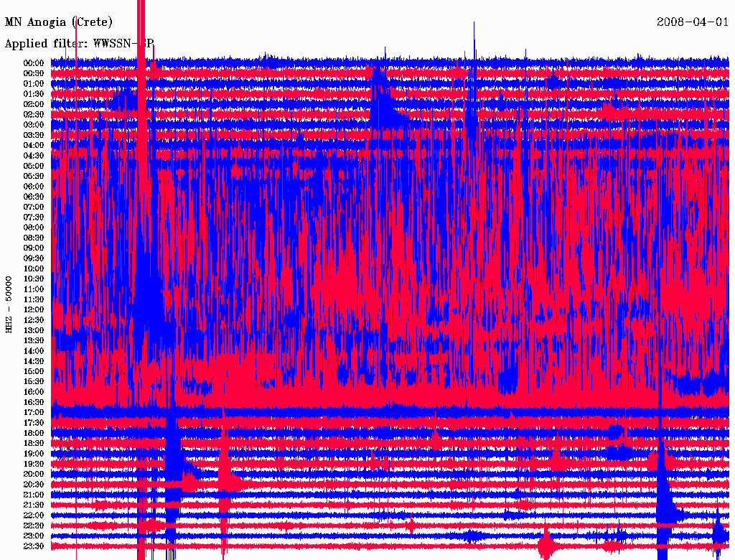Click the 22:30 time label

tap(34, 526)
